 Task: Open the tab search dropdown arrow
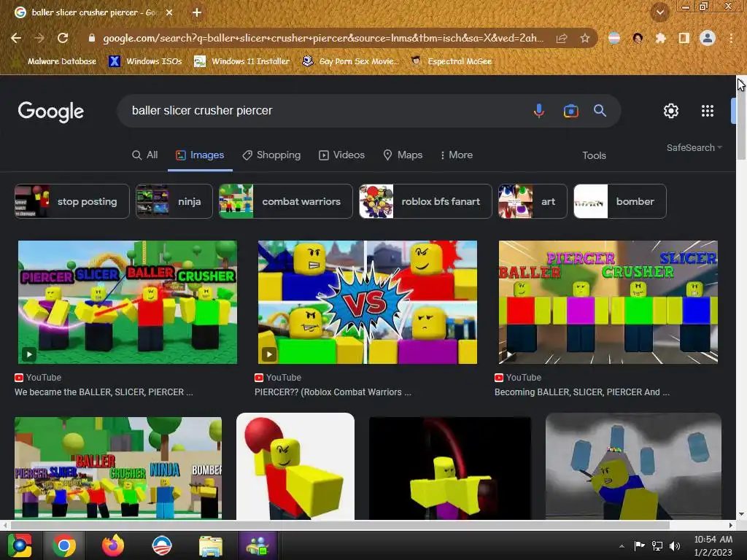click(x=660, y=12)
